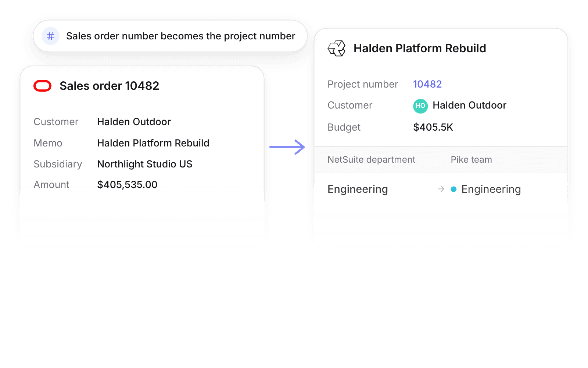The image size is (588, 368).
Task: Click the Subsidiary field label
Action: pyautogui.click(x=58, y=164)
